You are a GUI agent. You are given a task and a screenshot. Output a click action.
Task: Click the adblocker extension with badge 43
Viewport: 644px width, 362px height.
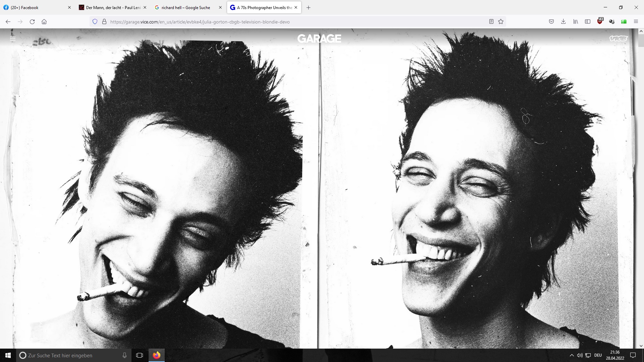coord(600,21)
